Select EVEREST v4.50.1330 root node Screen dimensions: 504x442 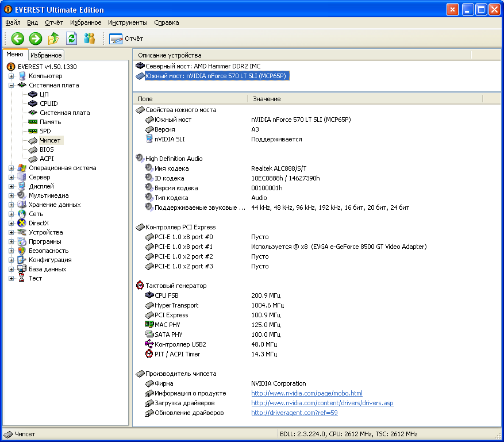click(47, 67)
